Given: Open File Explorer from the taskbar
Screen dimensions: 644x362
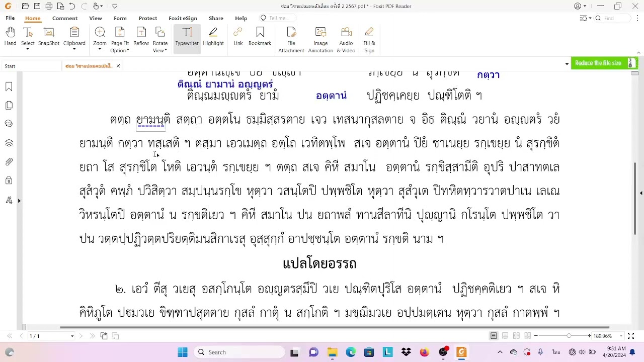Looking at the screenshot, I should coord(332,352).
